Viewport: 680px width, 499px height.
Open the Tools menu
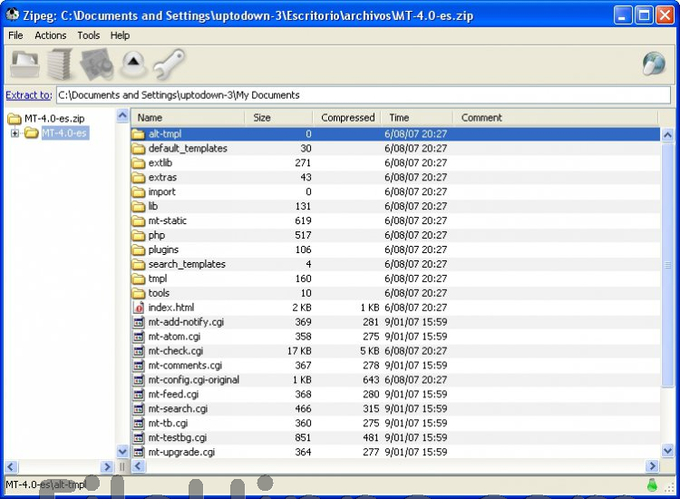point(88,36)
